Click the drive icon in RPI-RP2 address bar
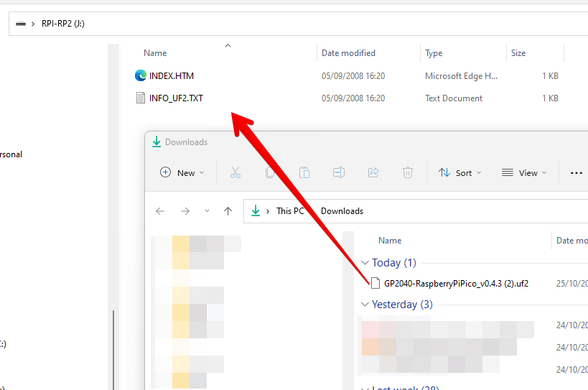588x390 pixels. pyautogui.click(x=21, y=24)
